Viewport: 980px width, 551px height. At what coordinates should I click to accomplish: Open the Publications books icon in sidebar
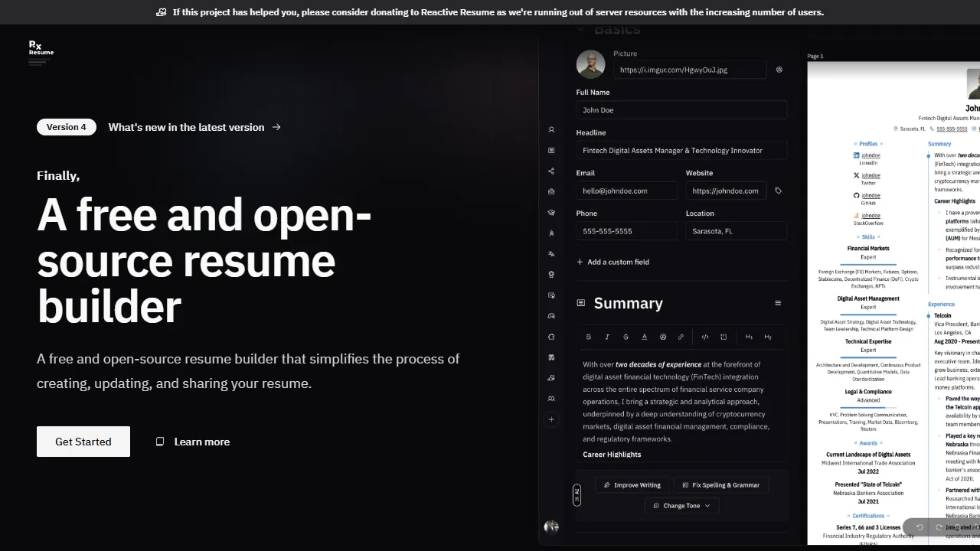pyautogui.click(x=551, y=357)
